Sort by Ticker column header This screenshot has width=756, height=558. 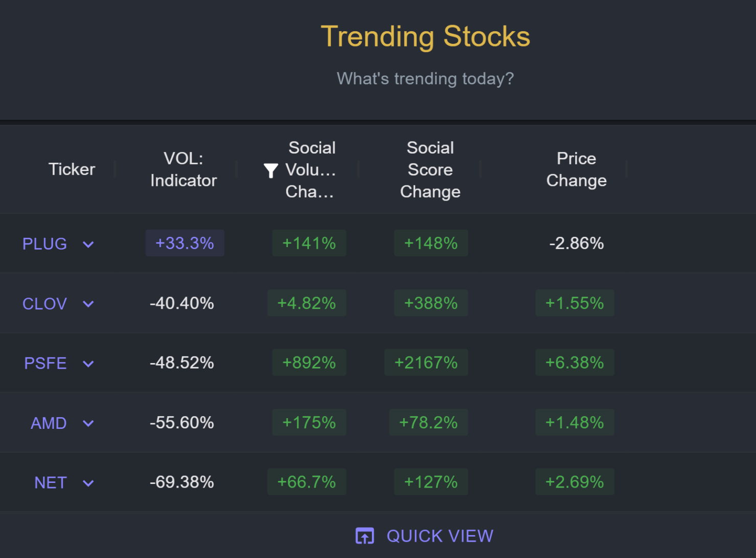(x=72, y=169)
